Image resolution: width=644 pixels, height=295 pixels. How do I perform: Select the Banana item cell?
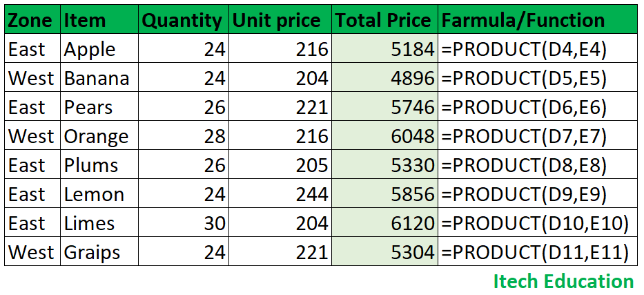(x=99, y=77)
